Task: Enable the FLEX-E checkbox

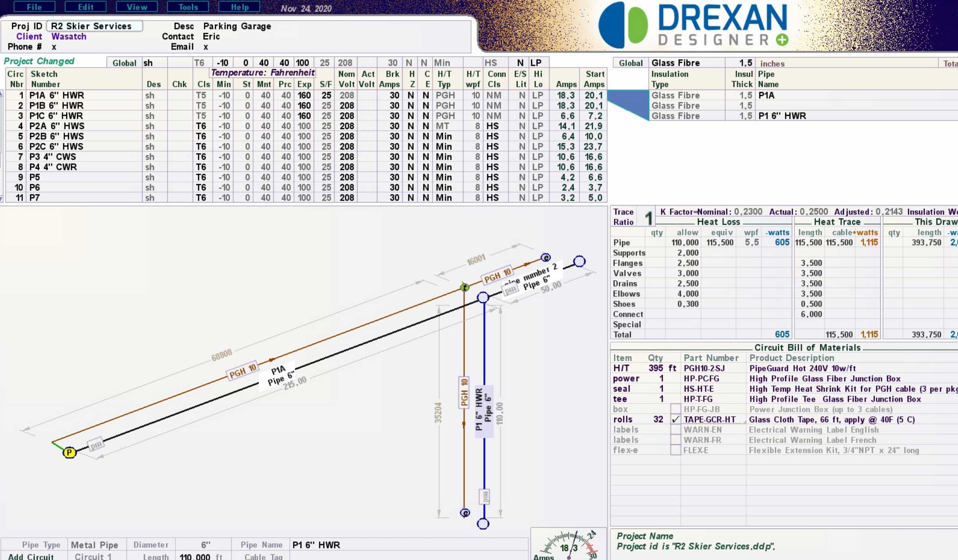Action: click(676, 450)
